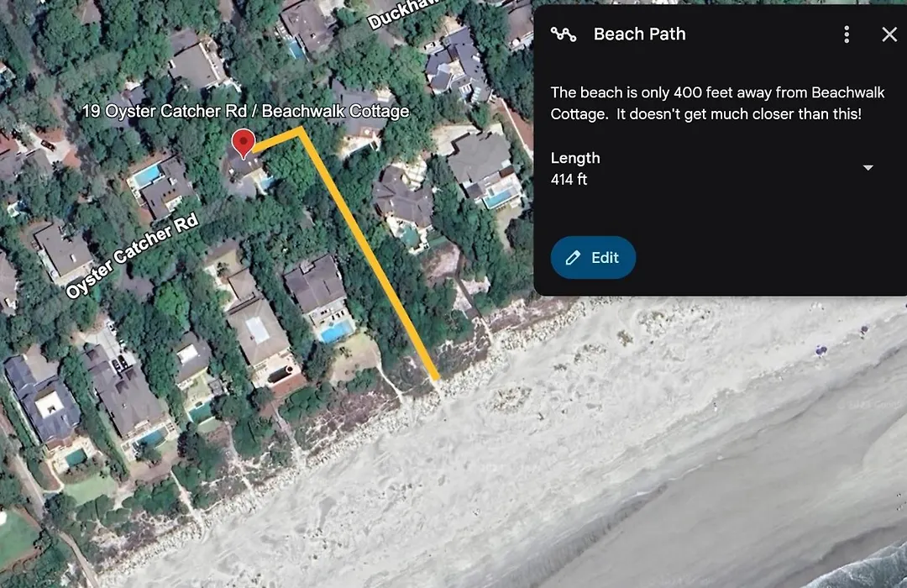Click the Beach Path title text

(639, 34)
